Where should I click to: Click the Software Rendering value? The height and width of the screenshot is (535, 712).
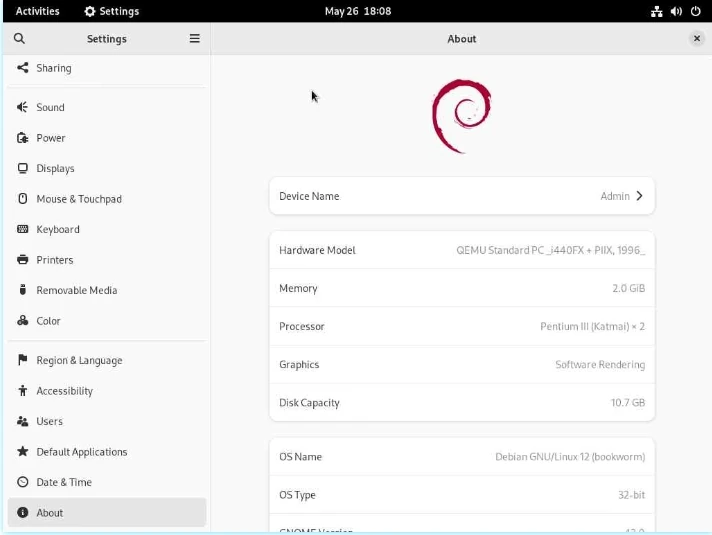(600, 365)
